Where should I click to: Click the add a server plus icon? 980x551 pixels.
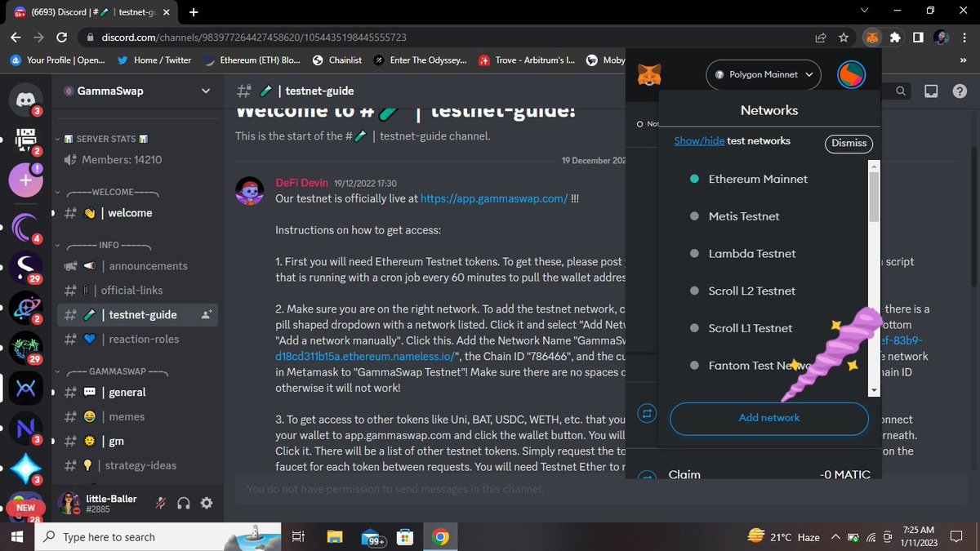(25, 180)
